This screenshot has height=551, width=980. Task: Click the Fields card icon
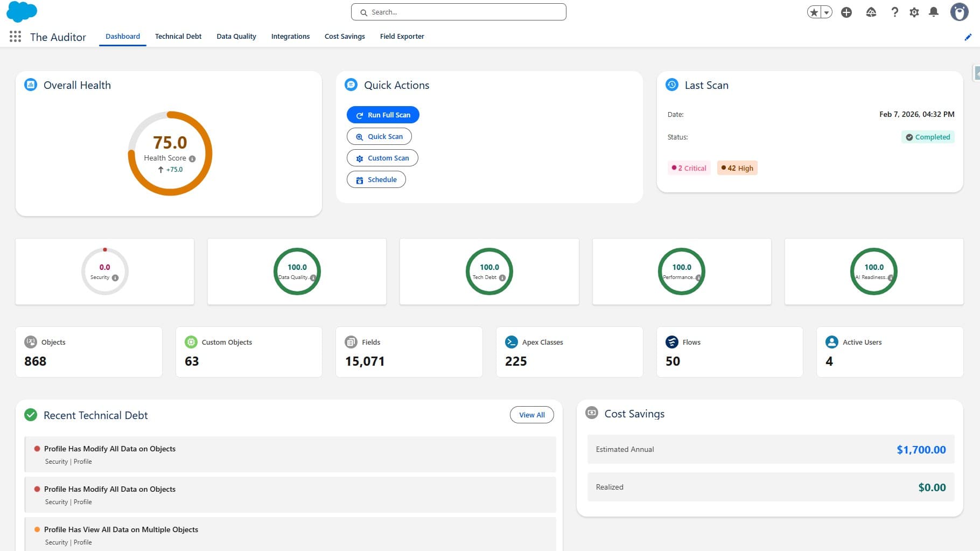point(351,342)
